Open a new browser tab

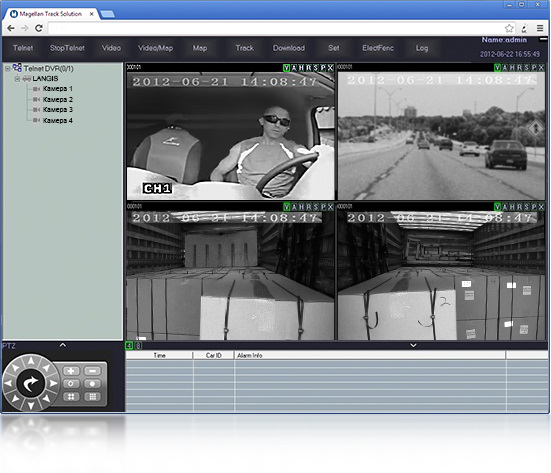click(x=108, y=14)
